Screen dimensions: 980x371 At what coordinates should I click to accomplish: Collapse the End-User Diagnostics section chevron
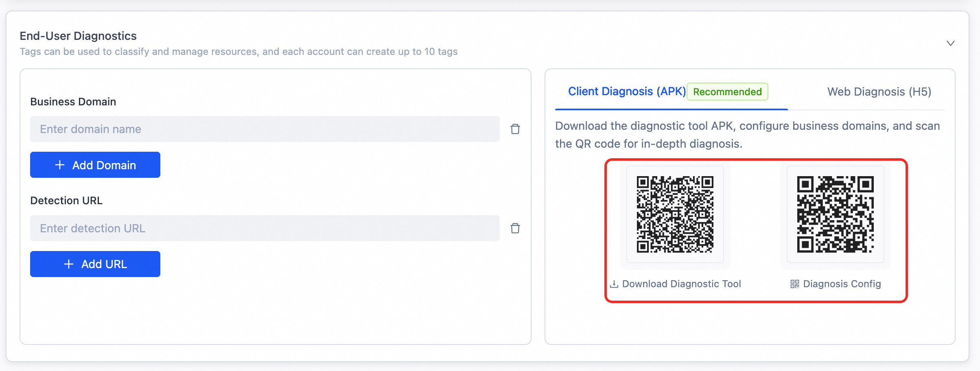click(x=951, y=43)
